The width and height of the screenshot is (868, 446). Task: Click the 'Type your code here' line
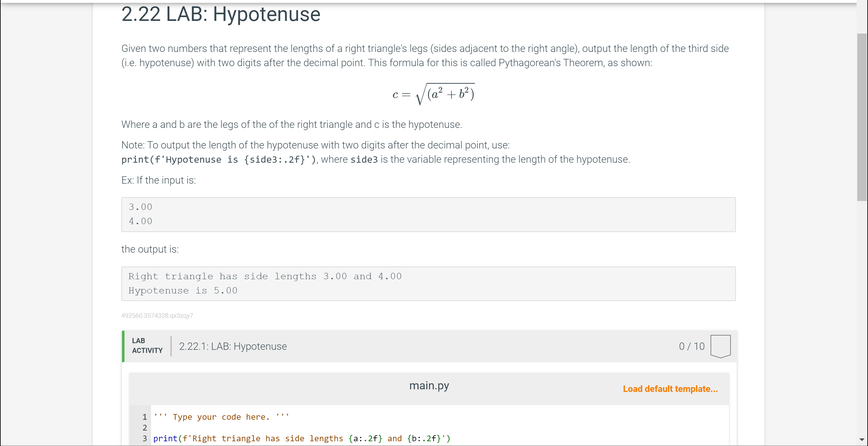point(221,417)
